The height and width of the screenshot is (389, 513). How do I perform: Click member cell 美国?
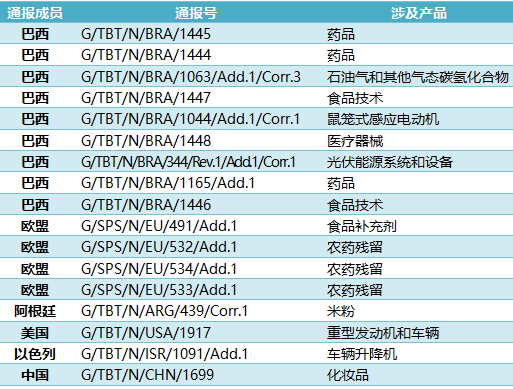click(x=35, y=333)
